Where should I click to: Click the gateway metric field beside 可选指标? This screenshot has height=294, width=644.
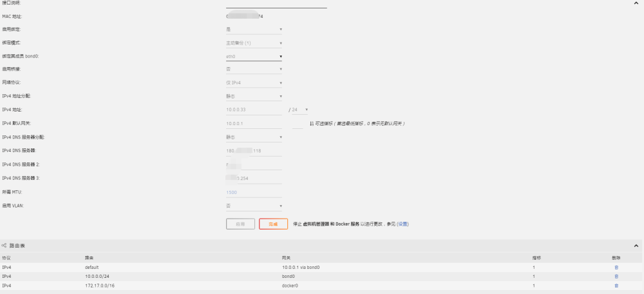[x=298, y=123]
